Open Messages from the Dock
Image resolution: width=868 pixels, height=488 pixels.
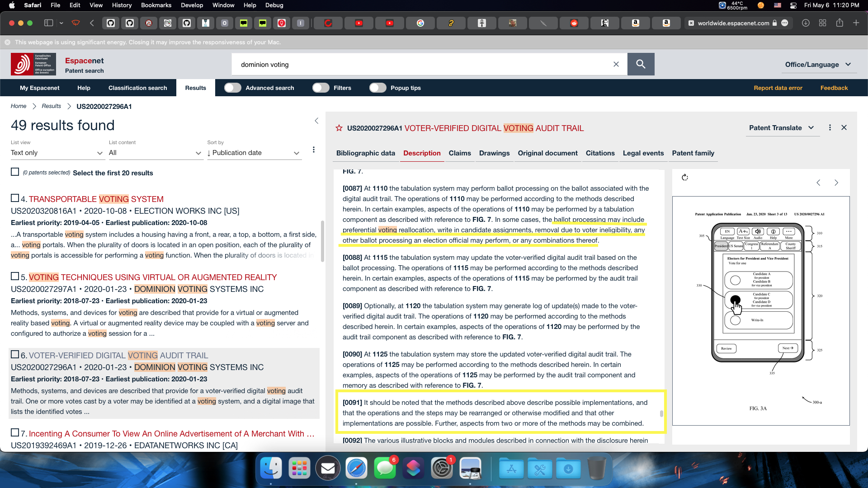[385, 468]
